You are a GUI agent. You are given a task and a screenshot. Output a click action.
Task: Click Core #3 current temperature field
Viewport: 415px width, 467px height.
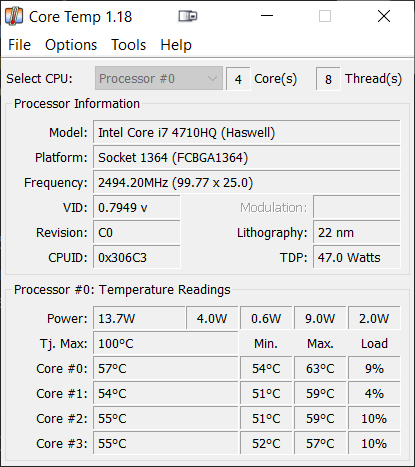pos(166,443)
